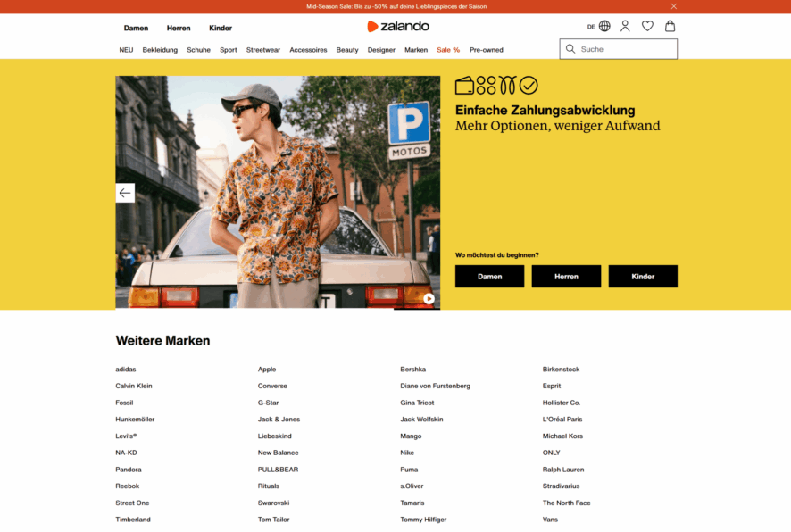791x532 pixels.
Task: Open the wishlist heart icon
Action: pos(647,26)
